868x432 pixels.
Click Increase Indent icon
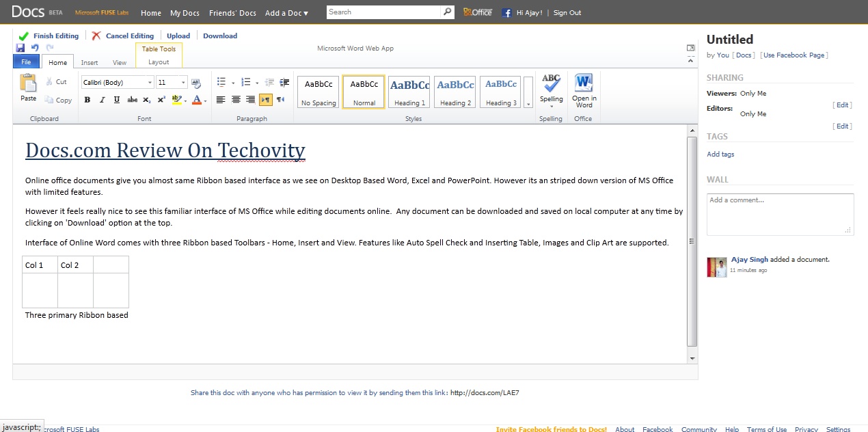[283, 82]
